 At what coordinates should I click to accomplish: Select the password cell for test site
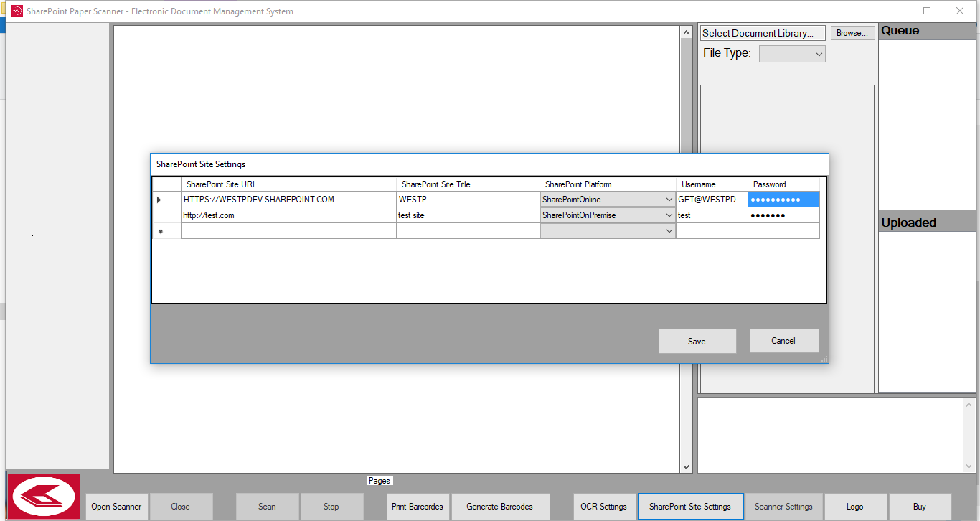[x=783, y=215]
